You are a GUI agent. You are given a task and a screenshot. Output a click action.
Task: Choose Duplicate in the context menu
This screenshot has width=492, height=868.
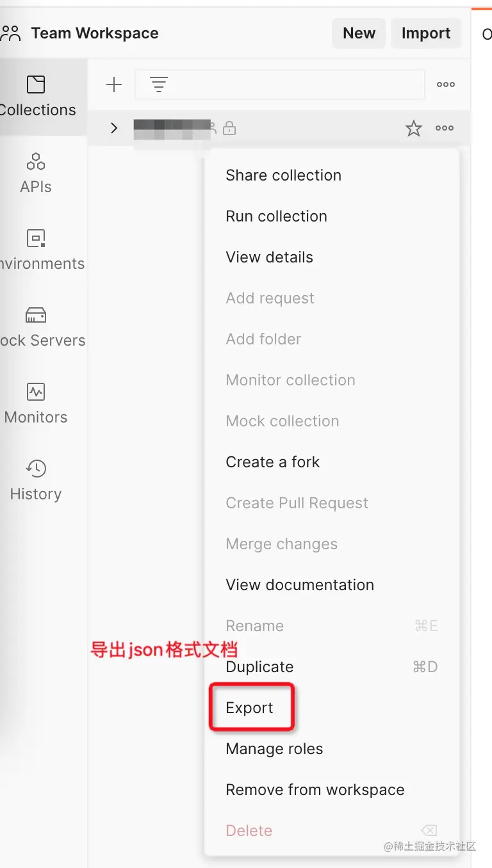click(259, 667)
